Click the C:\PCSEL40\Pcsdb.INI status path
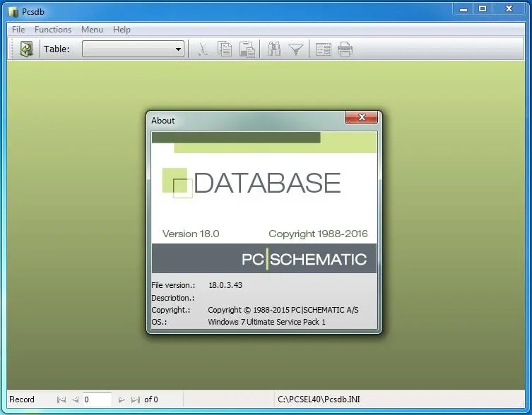 tap(319, 399)
